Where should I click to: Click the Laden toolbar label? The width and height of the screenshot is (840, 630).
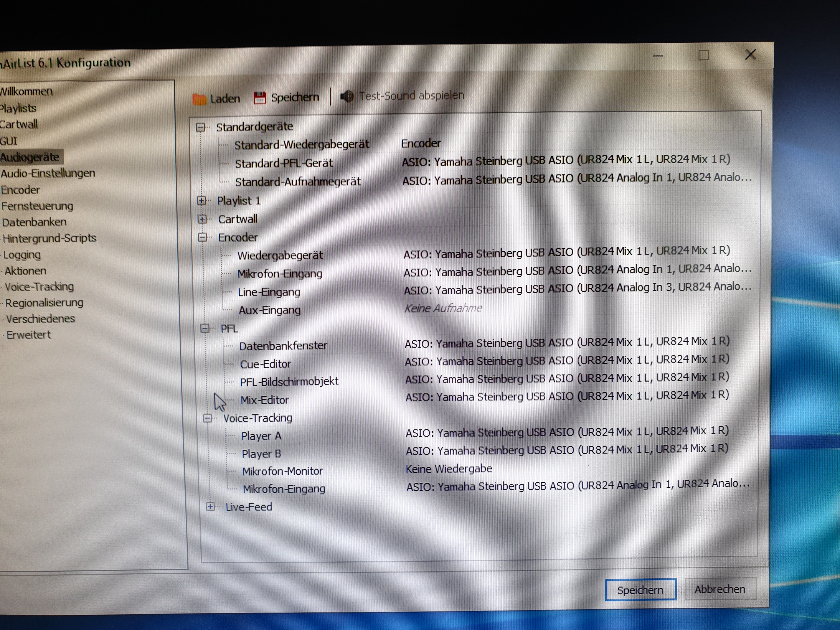[x=225, y=99]
